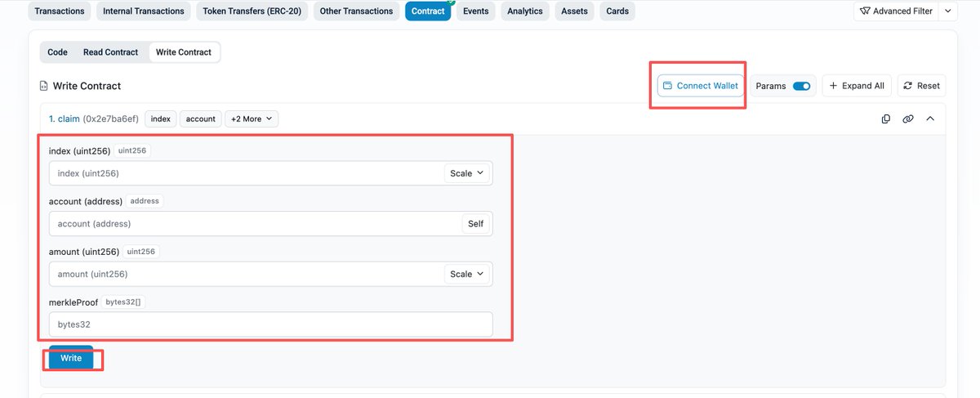Click the bytes32[] type badge
980x398 pixels.
[x=124, y=302]
